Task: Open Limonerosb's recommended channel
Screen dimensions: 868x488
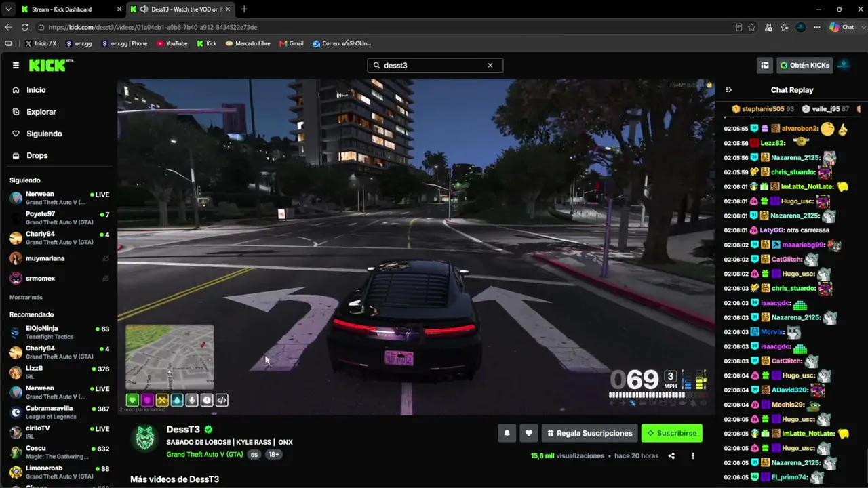Action: 59,472
